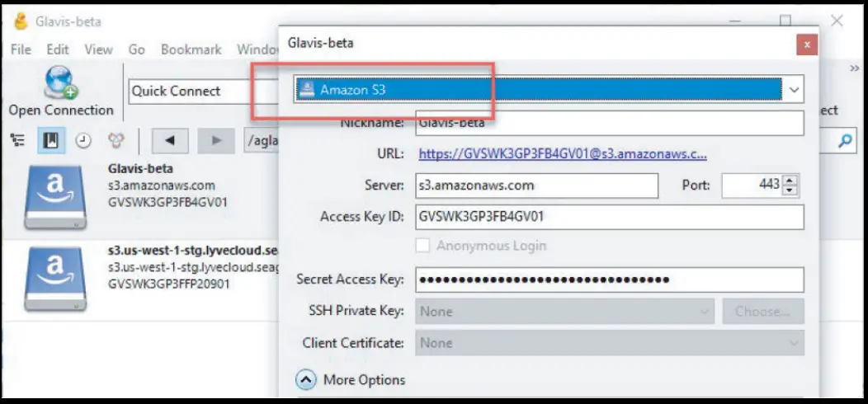
Task: Collapse the More Options section
Action: [306, 379]
